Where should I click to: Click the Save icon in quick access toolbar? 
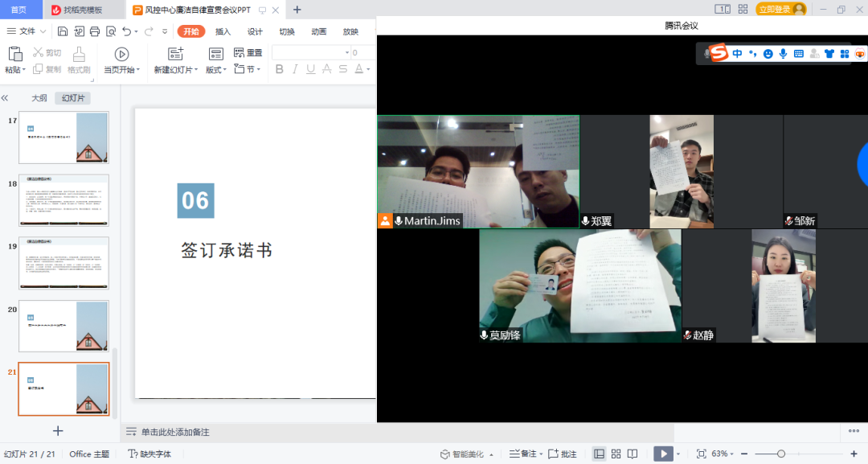click(63, 31)
